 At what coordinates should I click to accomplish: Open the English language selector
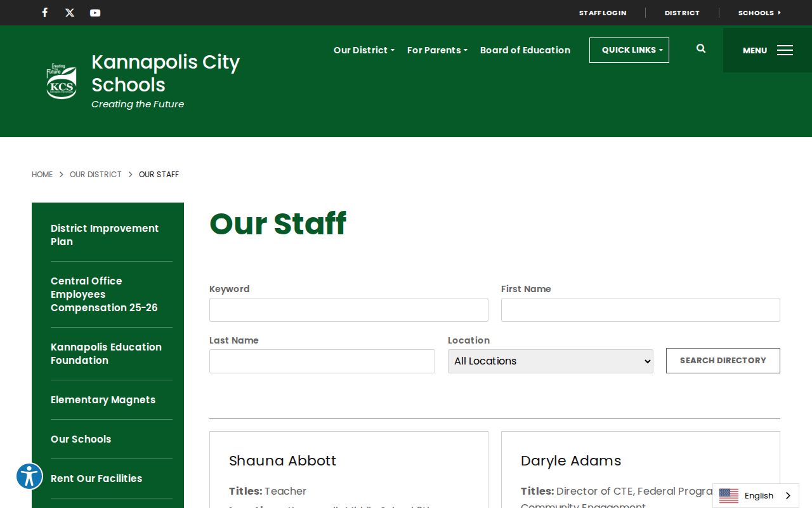click(756, 496)
